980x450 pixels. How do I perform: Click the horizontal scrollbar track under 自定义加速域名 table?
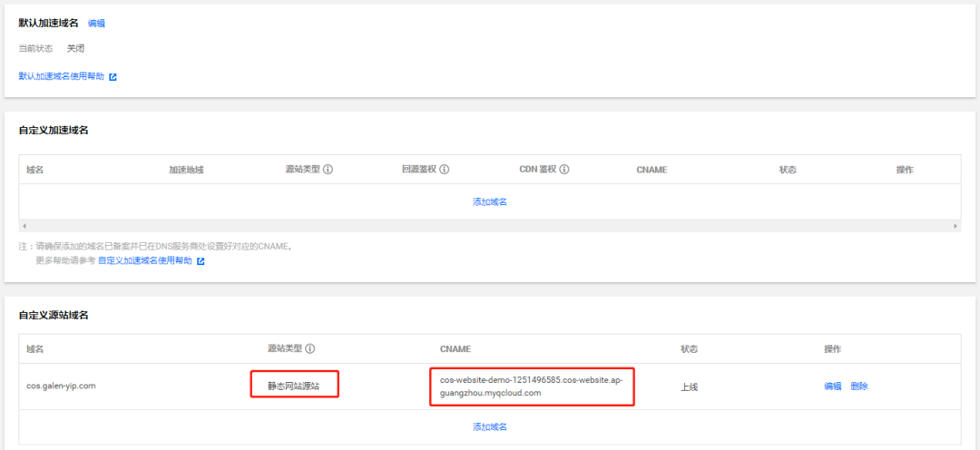coord(489,225)
